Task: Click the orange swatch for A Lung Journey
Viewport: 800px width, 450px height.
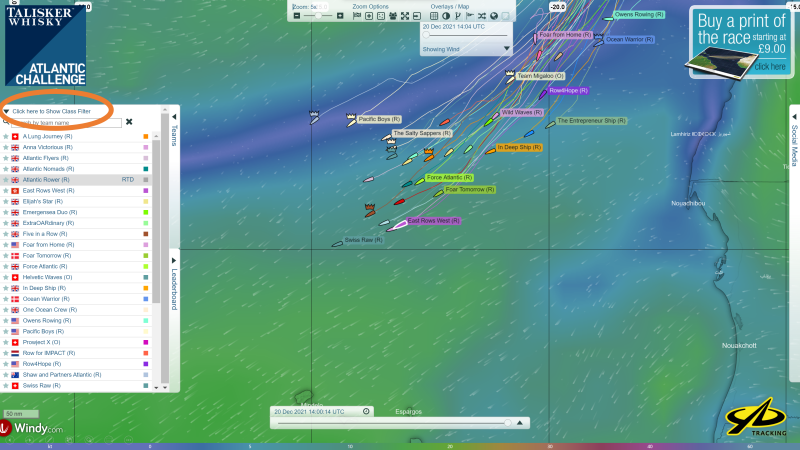Action: pyautogui.click(x=145, y=136)
